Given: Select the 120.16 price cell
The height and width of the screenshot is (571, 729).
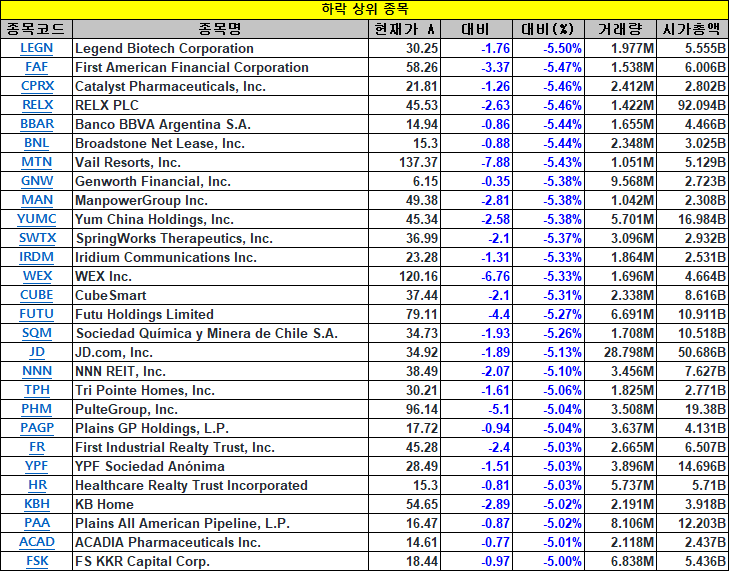Looking at the screenshot, I should 404,276.
